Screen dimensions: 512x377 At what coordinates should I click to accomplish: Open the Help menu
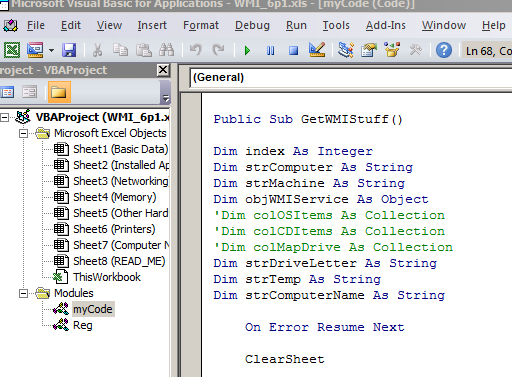click(493, 25)
